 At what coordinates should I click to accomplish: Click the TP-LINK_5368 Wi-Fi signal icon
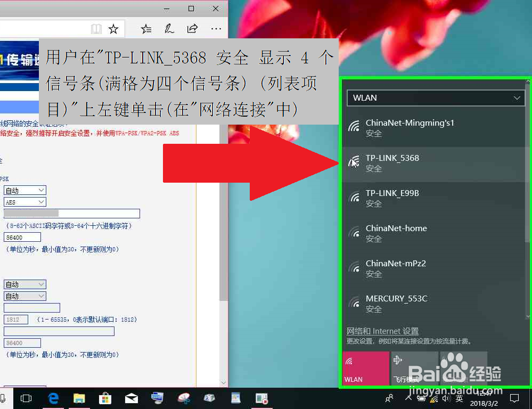pos(354,161)
